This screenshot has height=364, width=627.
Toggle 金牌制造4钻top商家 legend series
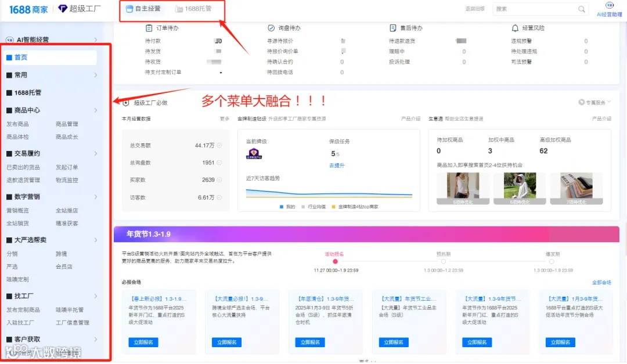[x=355, y=207]
